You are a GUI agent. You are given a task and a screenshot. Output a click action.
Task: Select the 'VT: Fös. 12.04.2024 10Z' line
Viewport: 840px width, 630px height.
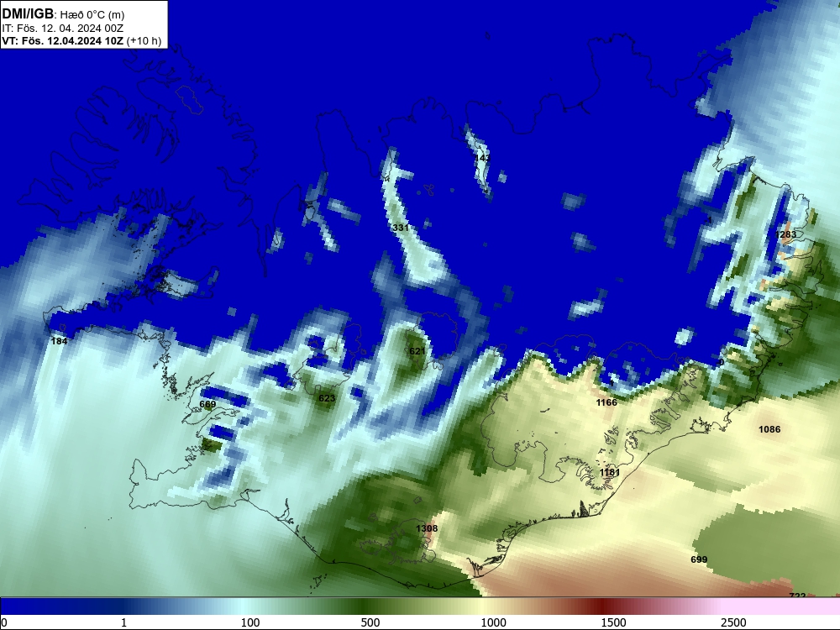pos(63,40)
